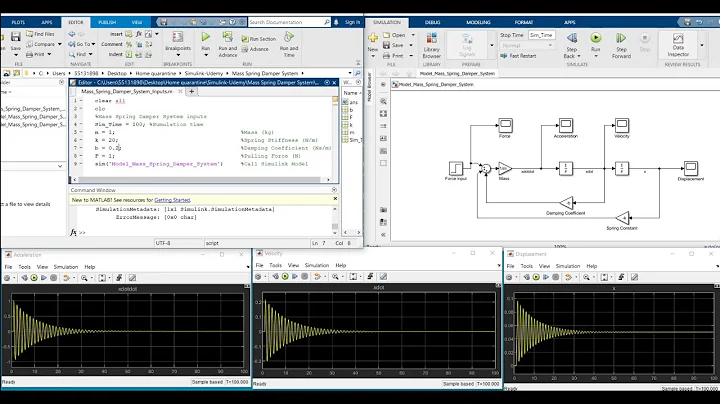
Task: Switch to the PUBLISH tab
Action: pyautogui.click(x=107, y=22)
